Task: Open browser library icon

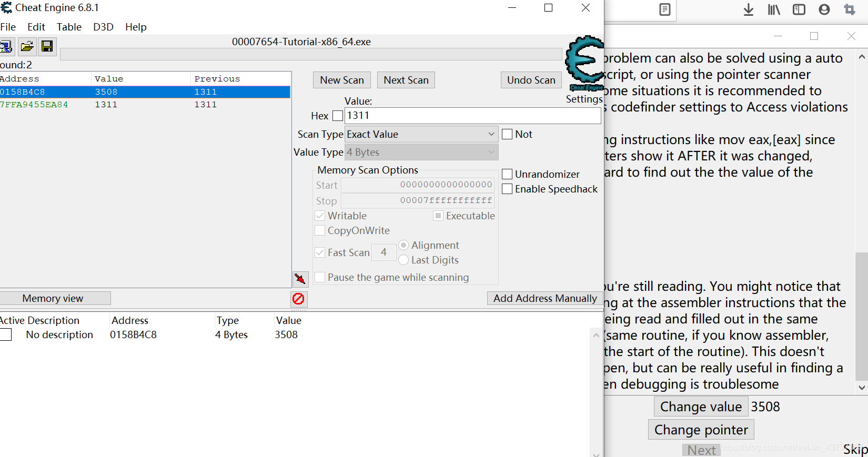Action: coord(774,10)
